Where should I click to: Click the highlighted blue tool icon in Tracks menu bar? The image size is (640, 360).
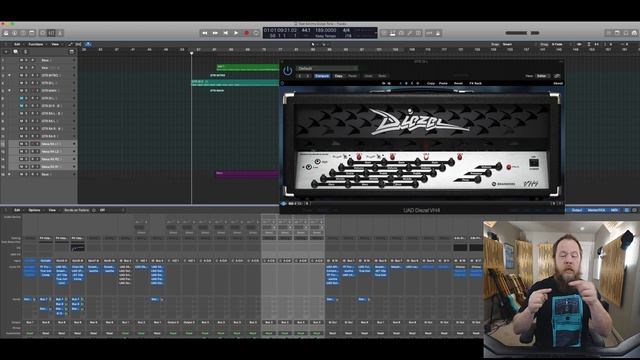click(88, 44)
